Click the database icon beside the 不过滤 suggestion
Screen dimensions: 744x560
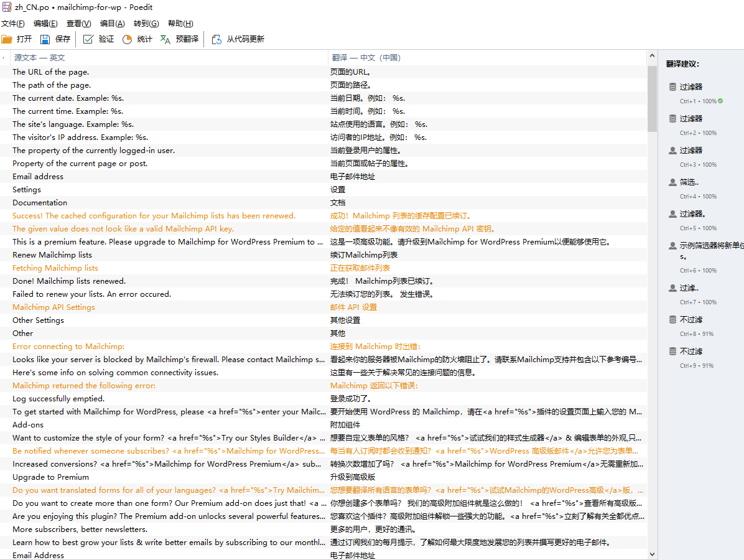(672, 319)
